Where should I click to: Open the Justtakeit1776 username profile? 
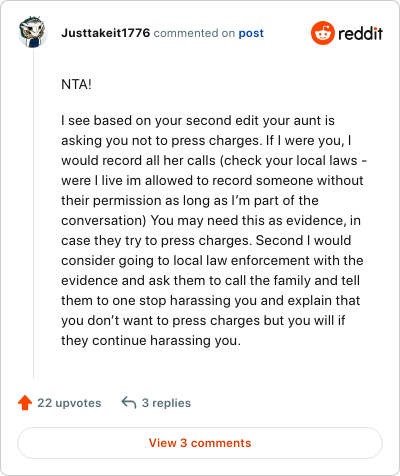pos(106,33)
